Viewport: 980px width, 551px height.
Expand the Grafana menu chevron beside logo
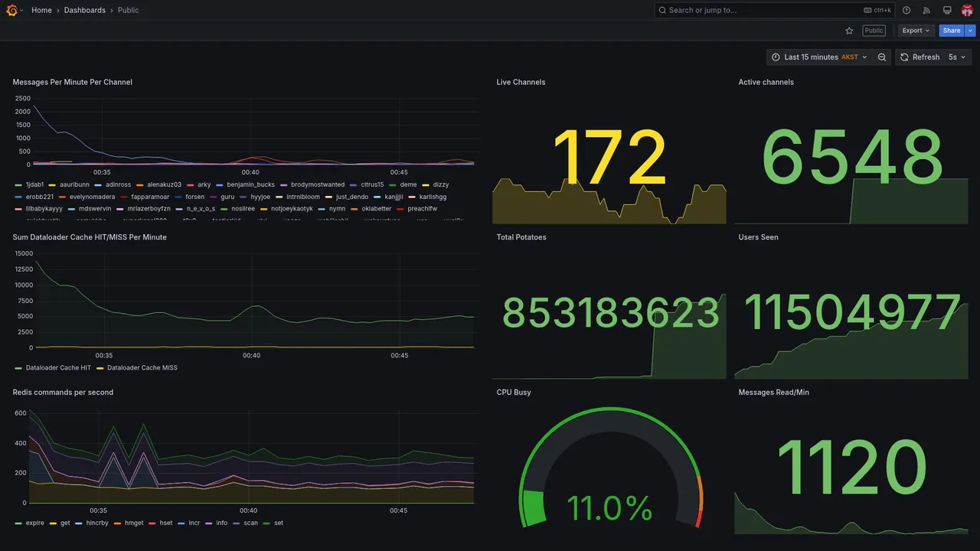tap(21, 10)
